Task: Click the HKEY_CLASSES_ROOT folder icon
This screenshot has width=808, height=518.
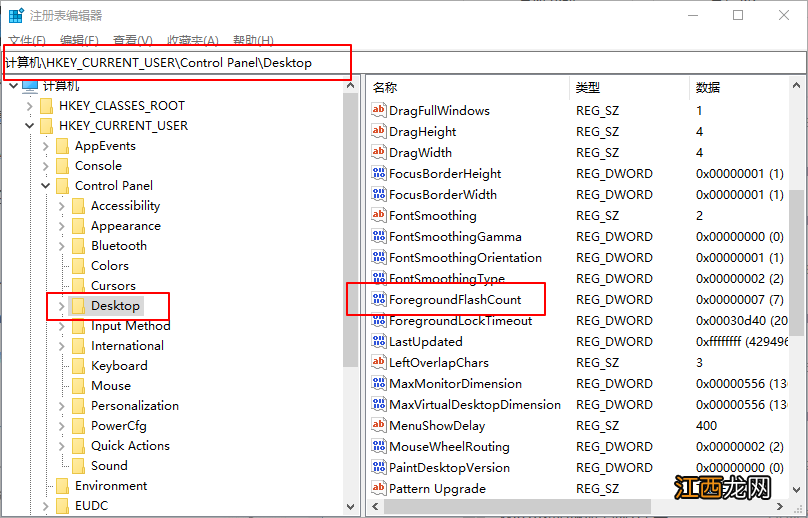Action: [x=46, y=106]
